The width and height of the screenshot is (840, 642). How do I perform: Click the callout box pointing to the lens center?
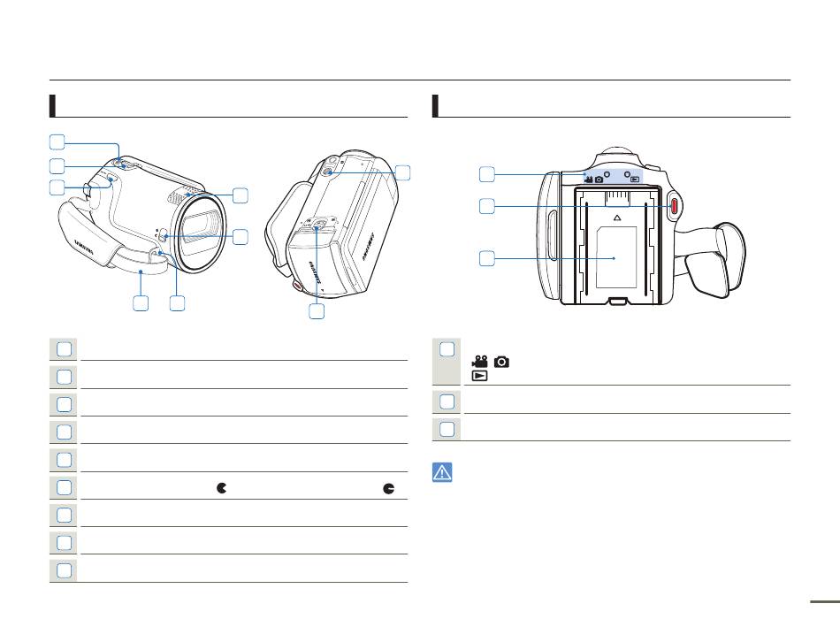pos(241,236)
